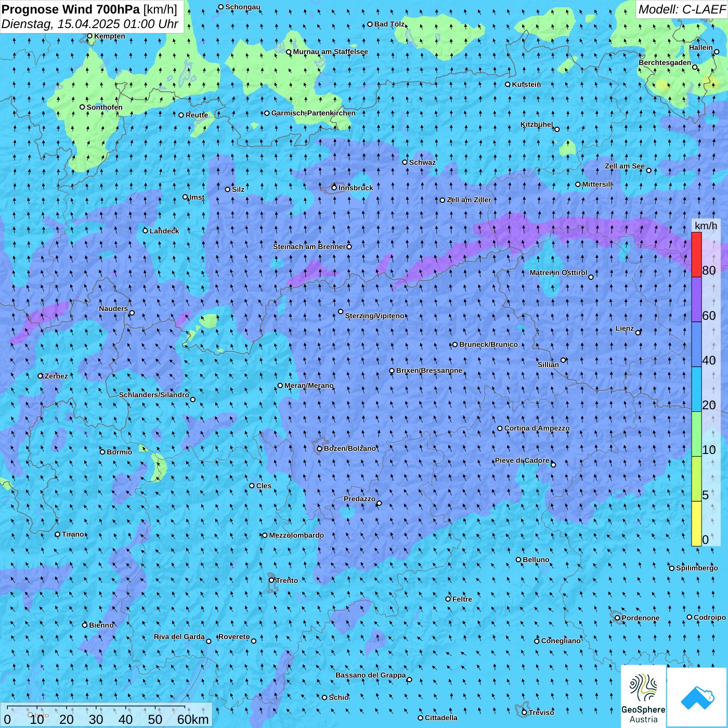
Task: Click the purple 60 km/h legend band
Action: pos(696,300)
